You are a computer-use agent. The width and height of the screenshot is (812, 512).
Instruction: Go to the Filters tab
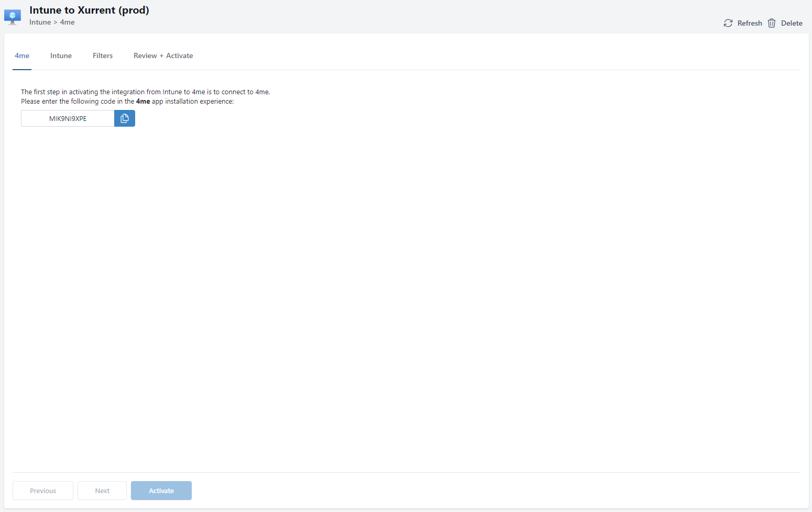pyautogui.click(x=103, y=55)
